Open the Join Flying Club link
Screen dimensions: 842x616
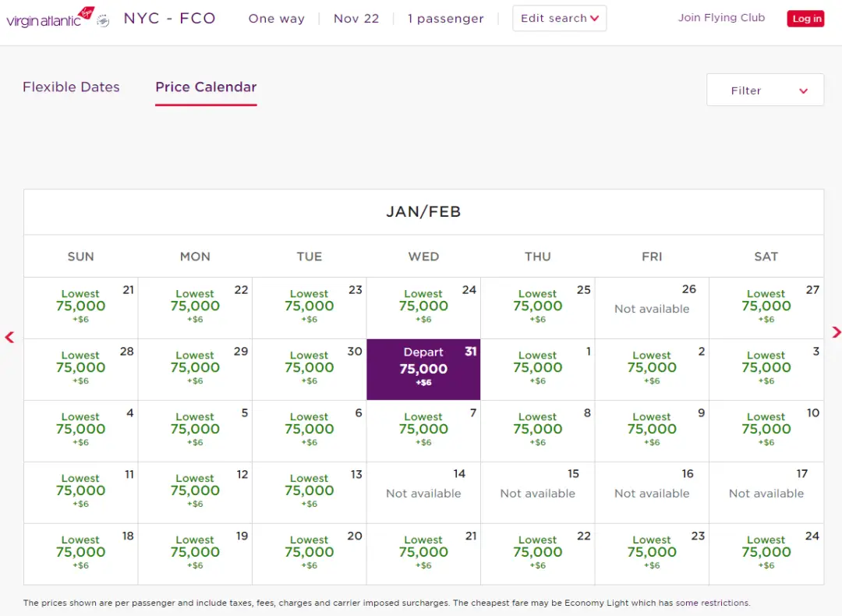click(721, 18)
